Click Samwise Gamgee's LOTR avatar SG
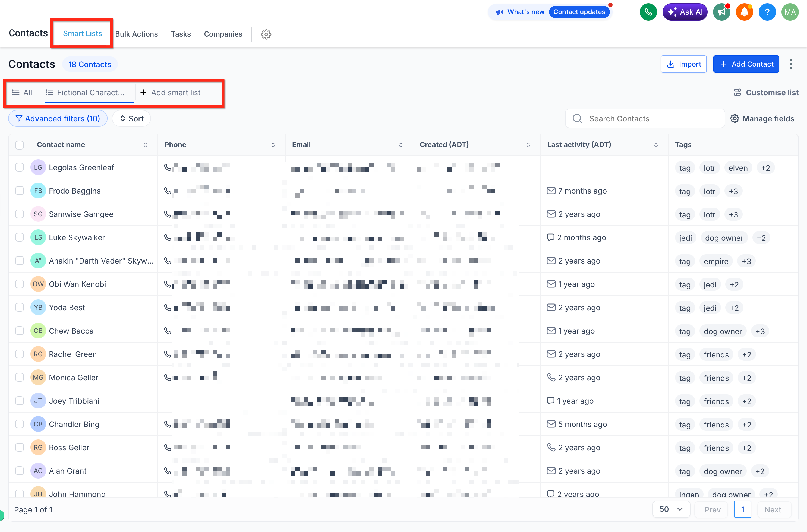Image resolution: width=807 pixels, height=532 pixels. tap(38, 214)
